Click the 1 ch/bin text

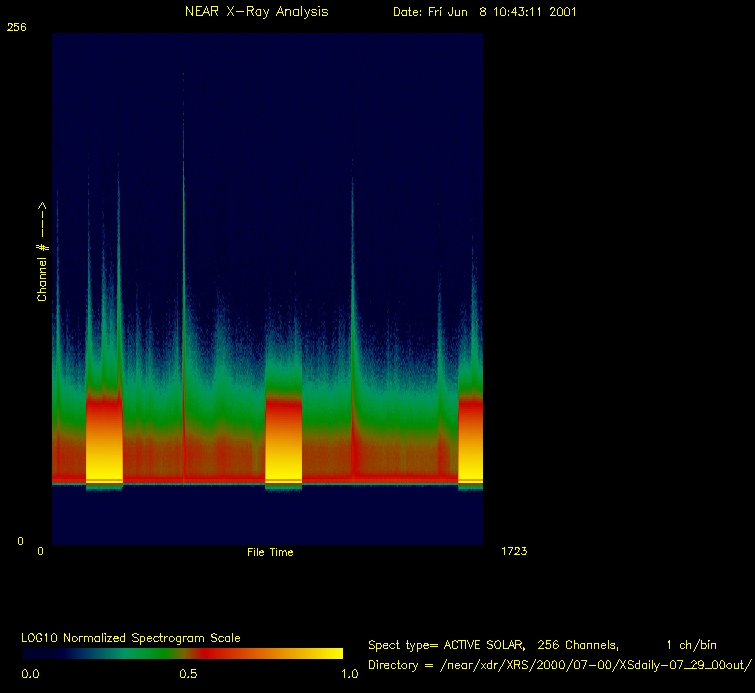690,645
